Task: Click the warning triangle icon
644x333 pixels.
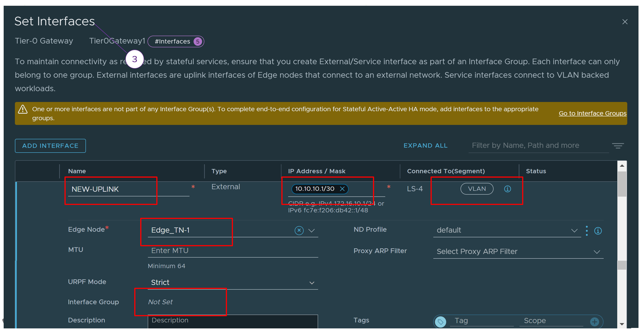Action: tap(23, 109)
